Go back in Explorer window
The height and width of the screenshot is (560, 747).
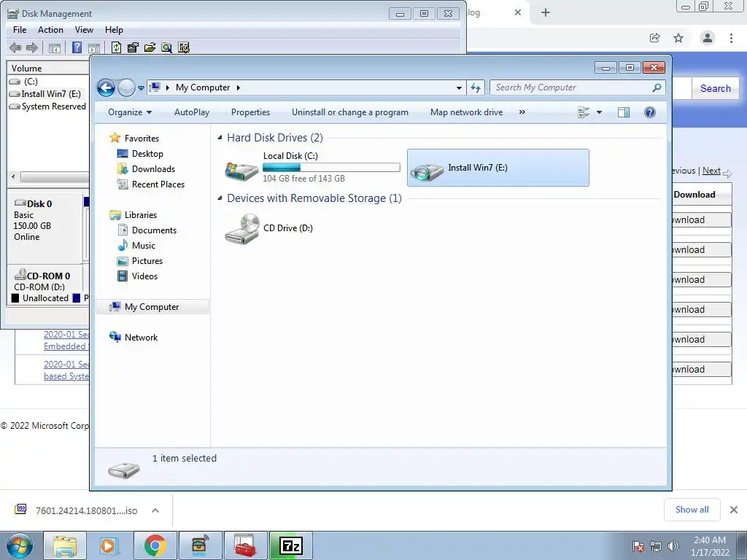point(106,87)
